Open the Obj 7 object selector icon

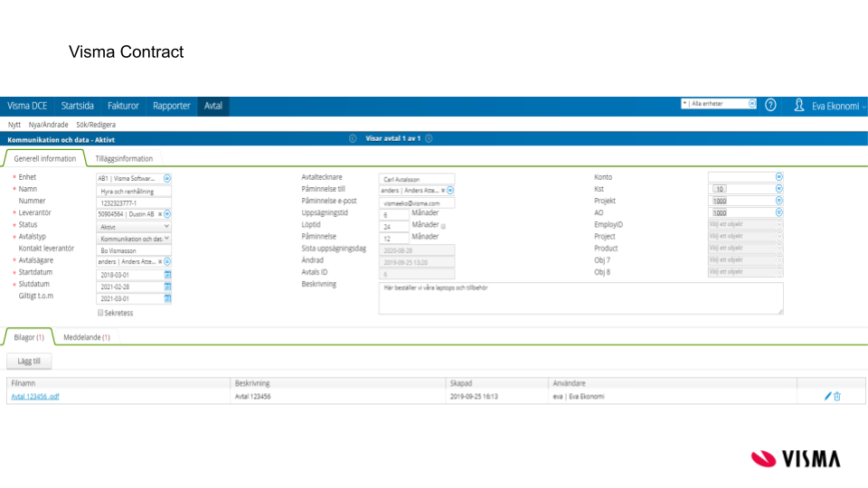(x=778, y=260)
